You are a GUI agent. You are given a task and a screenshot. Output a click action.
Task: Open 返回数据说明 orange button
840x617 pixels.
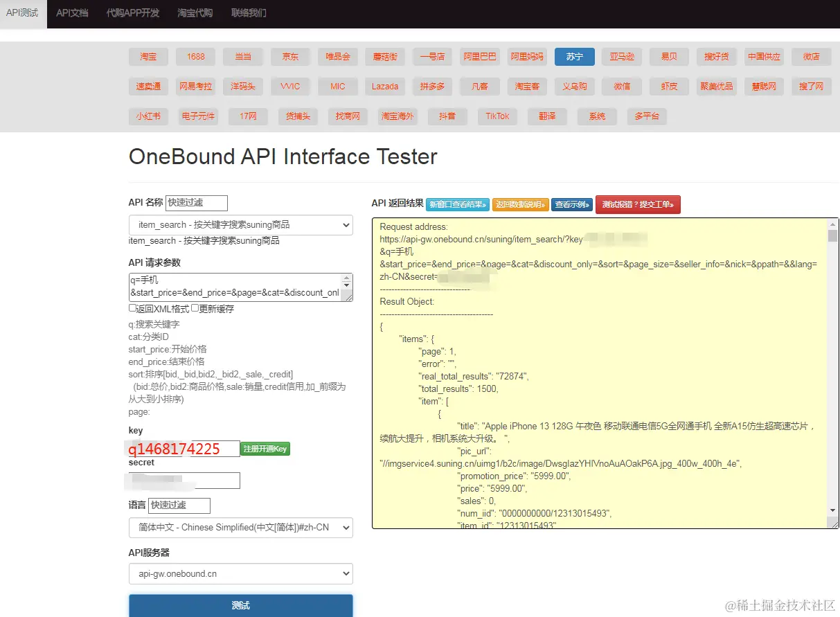[520, 204]
